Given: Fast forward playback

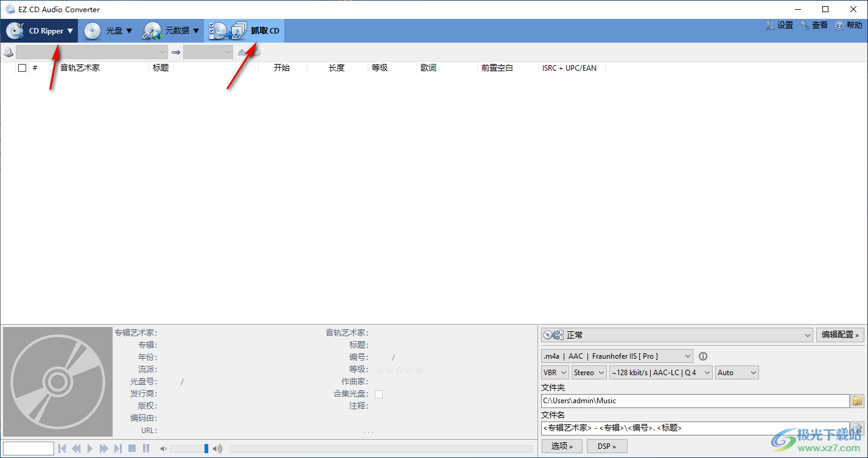Looking at the screenshot, I should [x=104, y=448].
